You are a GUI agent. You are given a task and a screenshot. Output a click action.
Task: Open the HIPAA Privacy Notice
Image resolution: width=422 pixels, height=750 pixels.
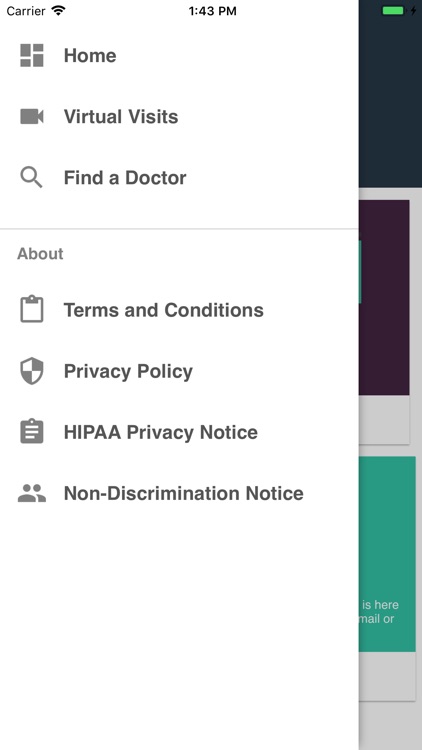pos(179,432)
